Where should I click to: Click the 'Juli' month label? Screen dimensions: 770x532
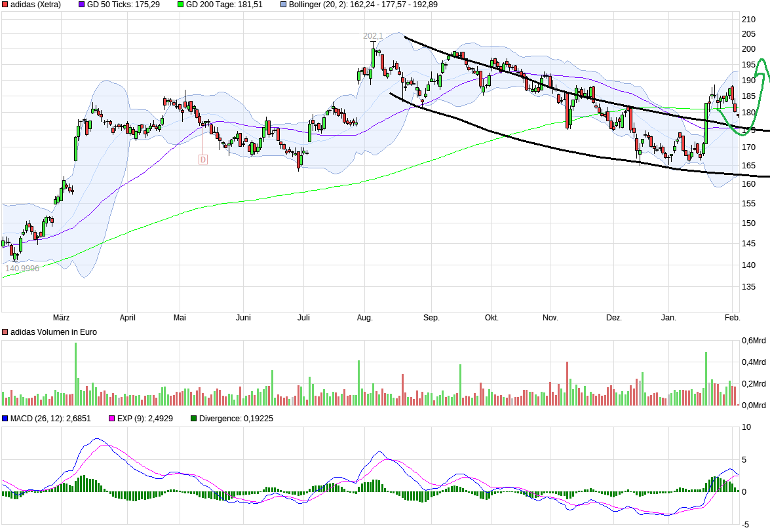303,318
